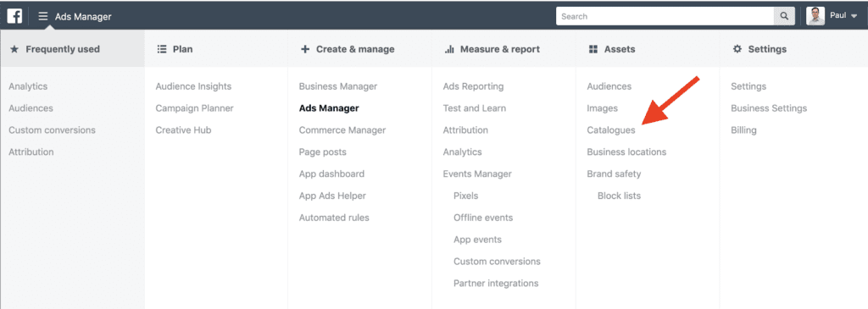868x309 pixels.
Task: Click Paul's profile picture
Action: 815,16
